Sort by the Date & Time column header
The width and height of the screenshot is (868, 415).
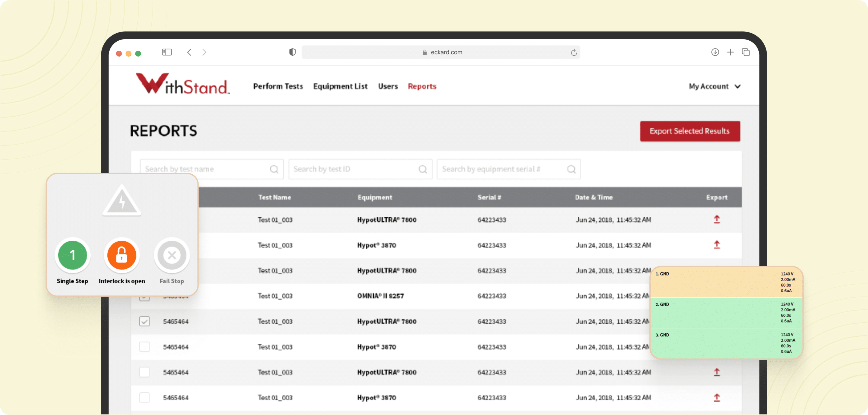coord(594,197)
